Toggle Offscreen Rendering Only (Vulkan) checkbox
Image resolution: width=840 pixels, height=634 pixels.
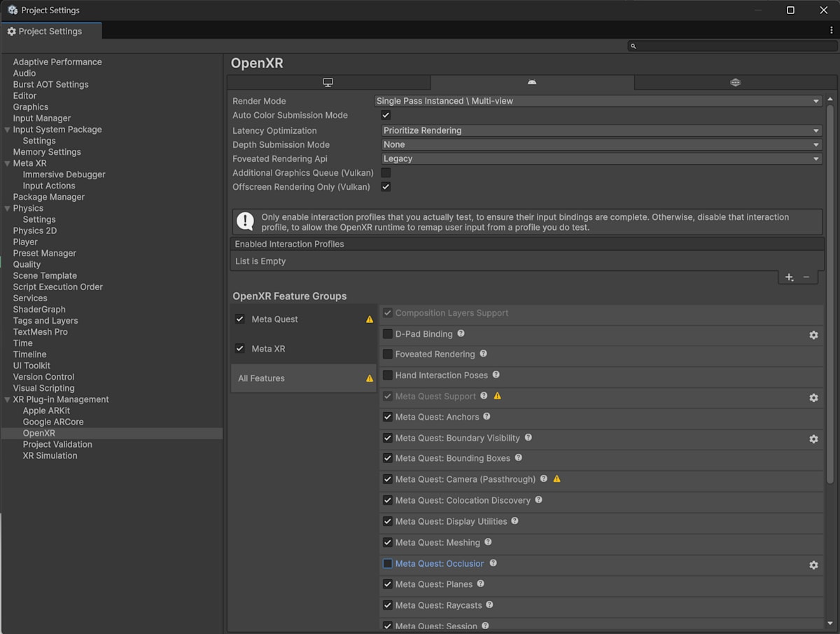coord(386,186)
